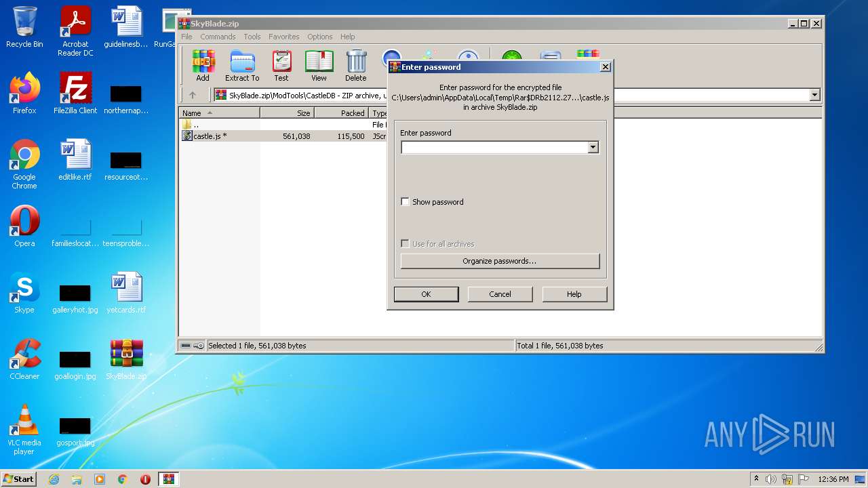Go up one folder level arrow
The height and width of the screenshot is (488, 868).
click(193, 96)
